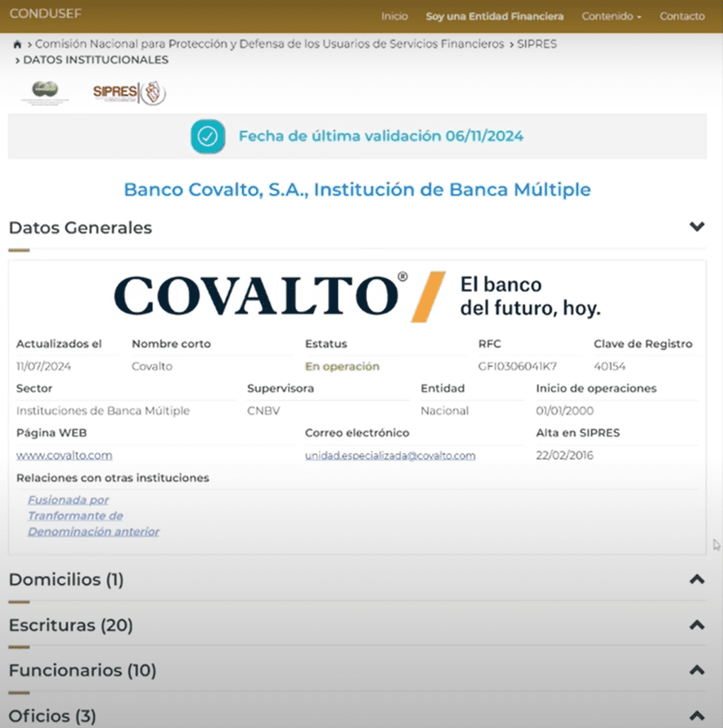Go to the Contacto page

[681, 16]
